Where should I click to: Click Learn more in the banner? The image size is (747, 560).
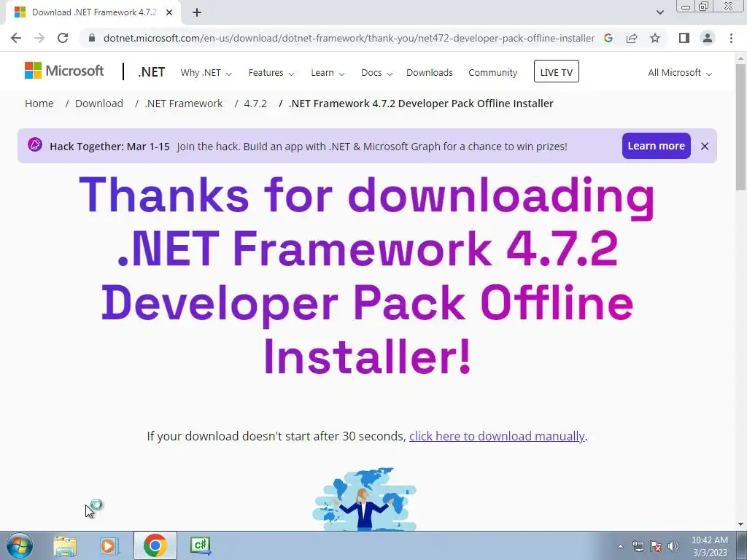pos(656,146)
